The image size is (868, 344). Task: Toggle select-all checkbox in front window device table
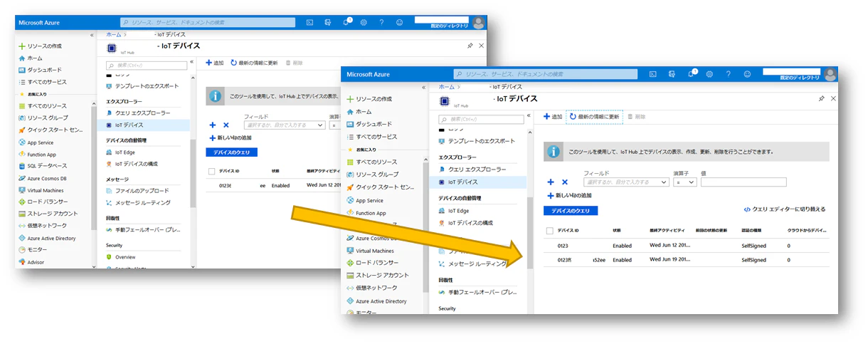[x=549, y=231]
